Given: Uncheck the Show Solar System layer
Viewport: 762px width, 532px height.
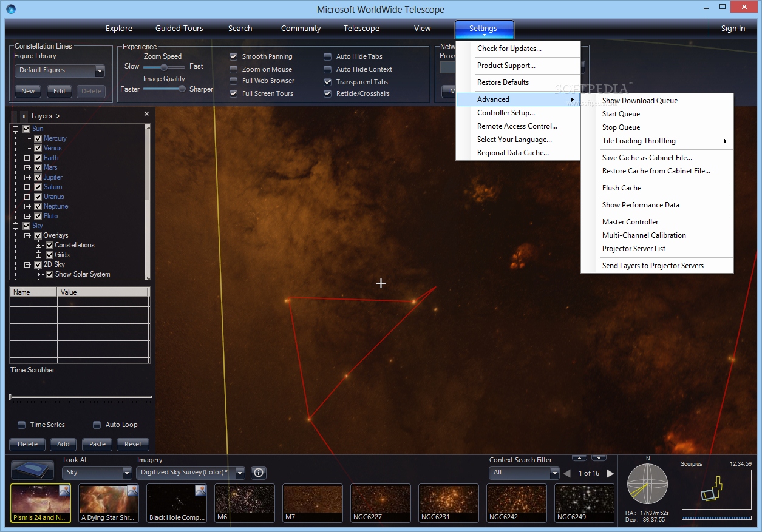Looking at the screenshot, I should 50,274.
